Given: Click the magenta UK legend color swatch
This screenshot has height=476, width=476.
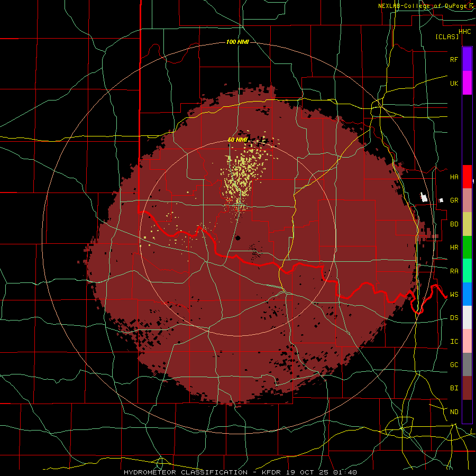Looking at the screenshot, I should 467,83.
